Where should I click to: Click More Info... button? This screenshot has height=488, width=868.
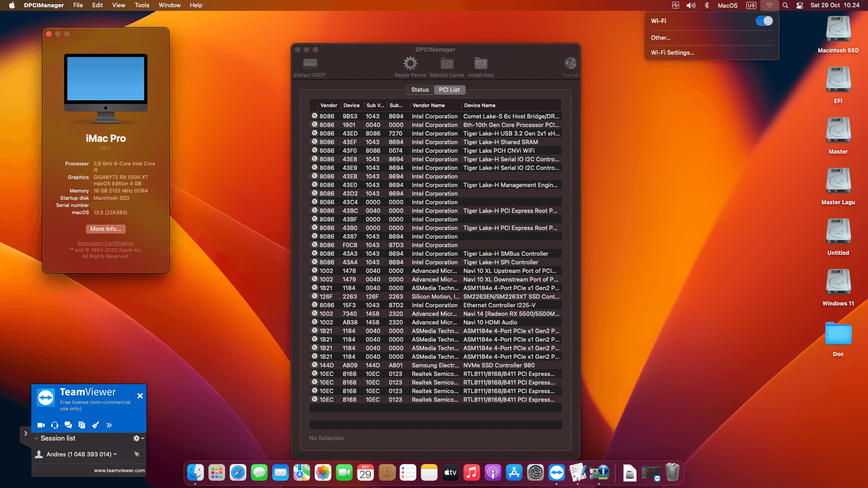[106, 229]
